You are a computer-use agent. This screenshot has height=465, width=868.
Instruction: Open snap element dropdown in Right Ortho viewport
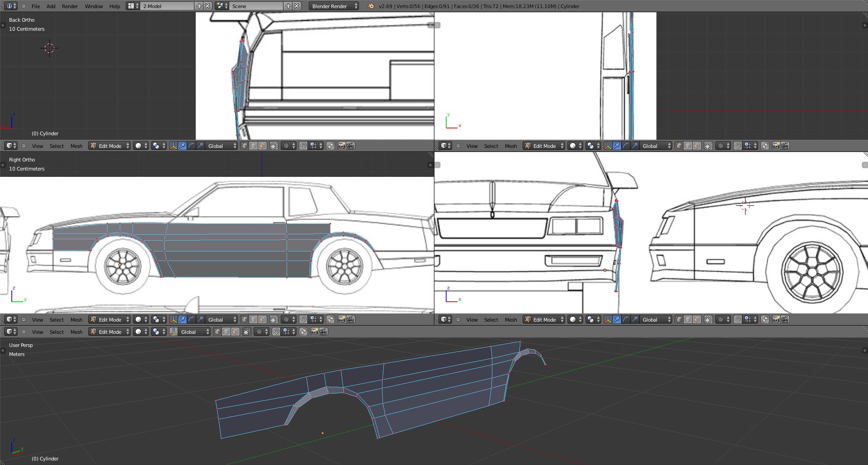pos(316,319)
